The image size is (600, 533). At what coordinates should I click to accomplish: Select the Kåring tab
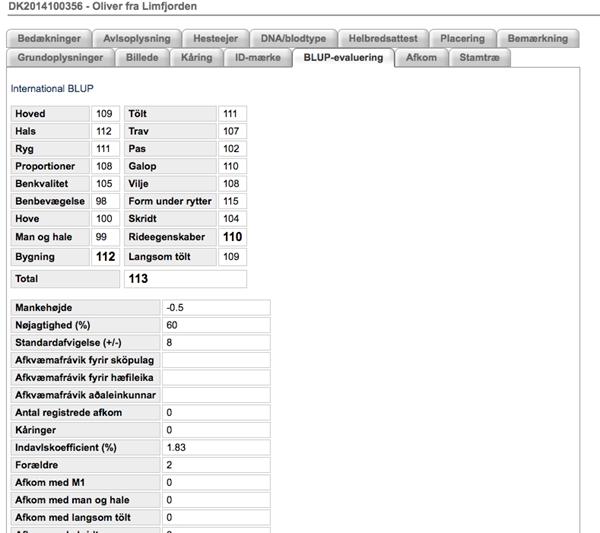click(196, 58)
